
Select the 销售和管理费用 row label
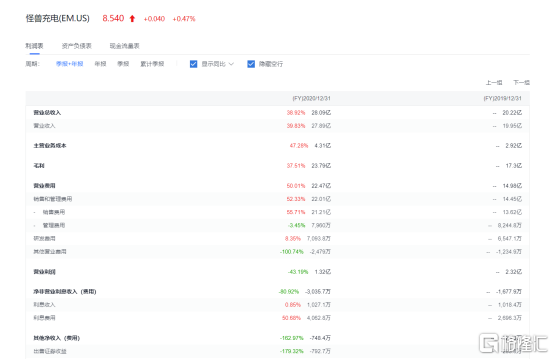pos(53,199)
